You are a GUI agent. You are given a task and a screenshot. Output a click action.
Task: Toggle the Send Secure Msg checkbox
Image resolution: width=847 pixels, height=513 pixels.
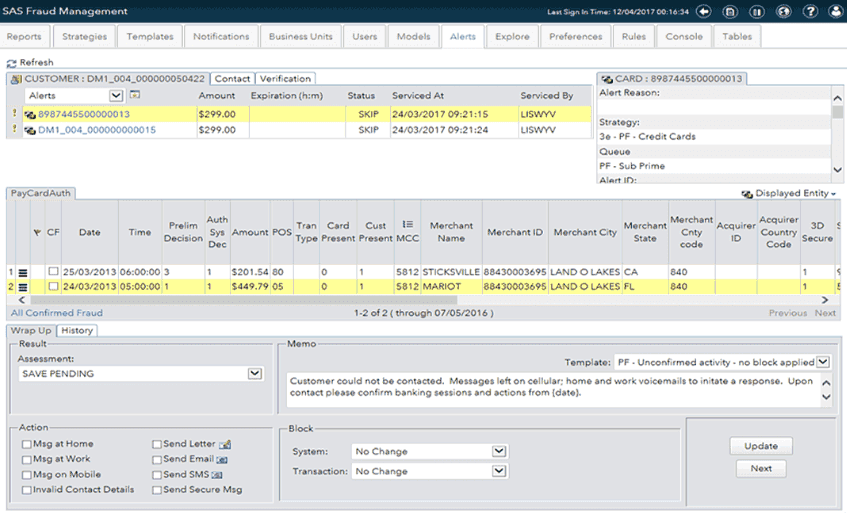[157, 490]
